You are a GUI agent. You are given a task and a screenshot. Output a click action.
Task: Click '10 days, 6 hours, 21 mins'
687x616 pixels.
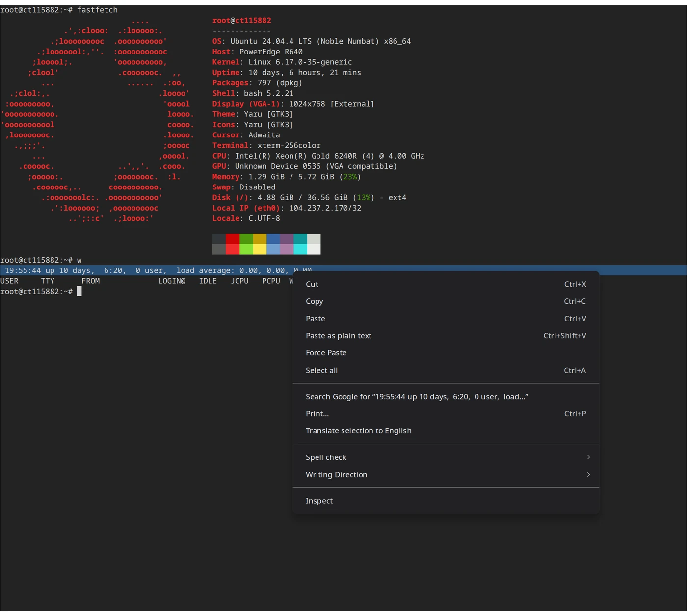(x=305, y=73)
